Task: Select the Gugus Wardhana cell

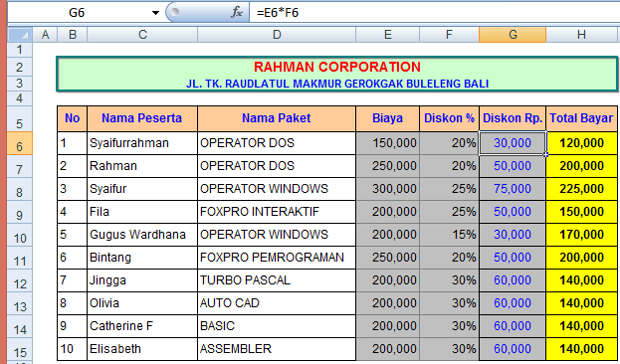Action: [142, 235]
